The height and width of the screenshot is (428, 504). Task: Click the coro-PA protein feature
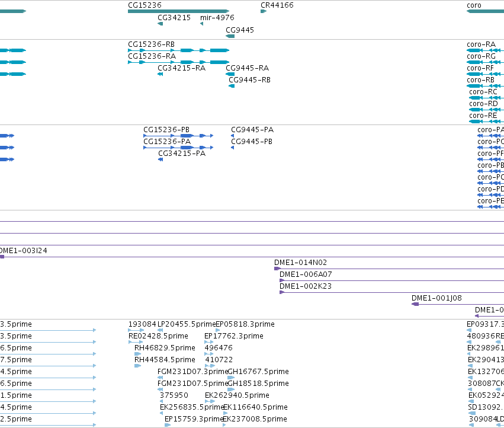491,136
